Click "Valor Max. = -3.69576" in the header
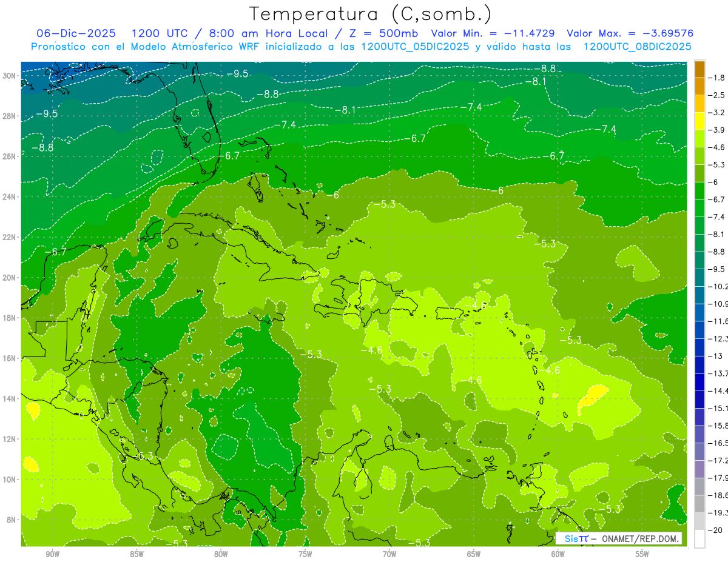728x562 pixels. 630,33
